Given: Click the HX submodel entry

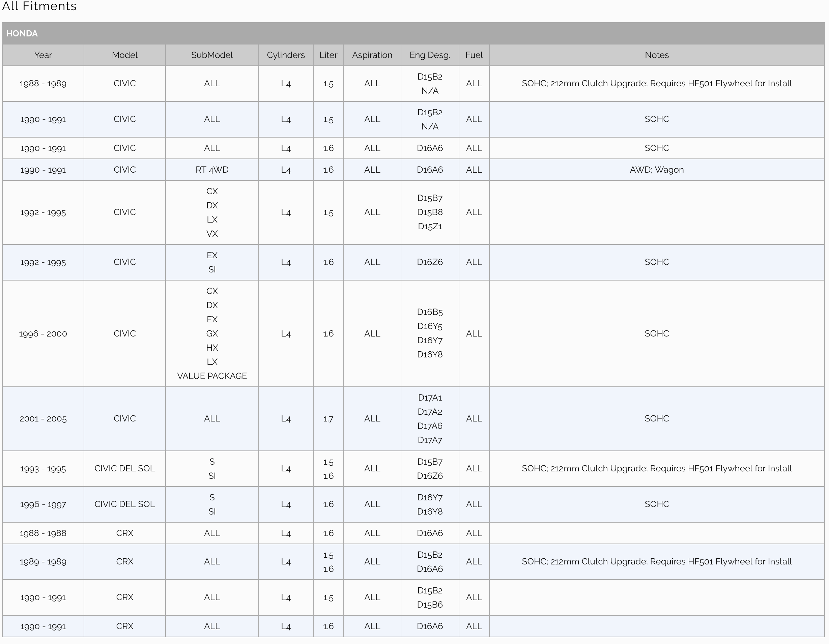Looking at the screenshot, I should tap(212, 348).
